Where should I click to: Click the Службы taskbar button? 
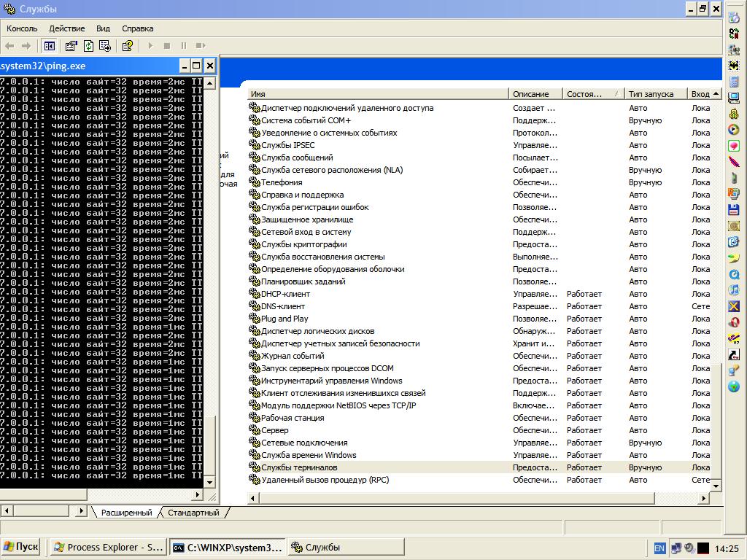pyautogui.click(x=347, y=548)
